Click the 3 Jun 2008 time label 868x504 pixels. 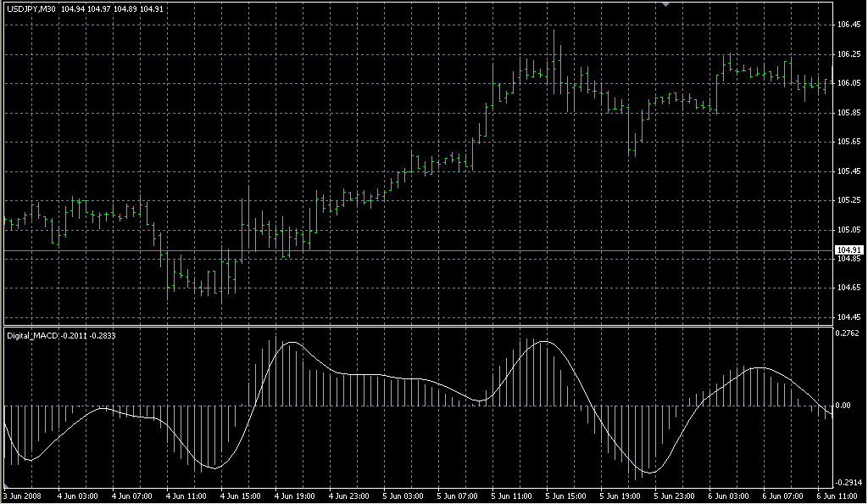22,496
